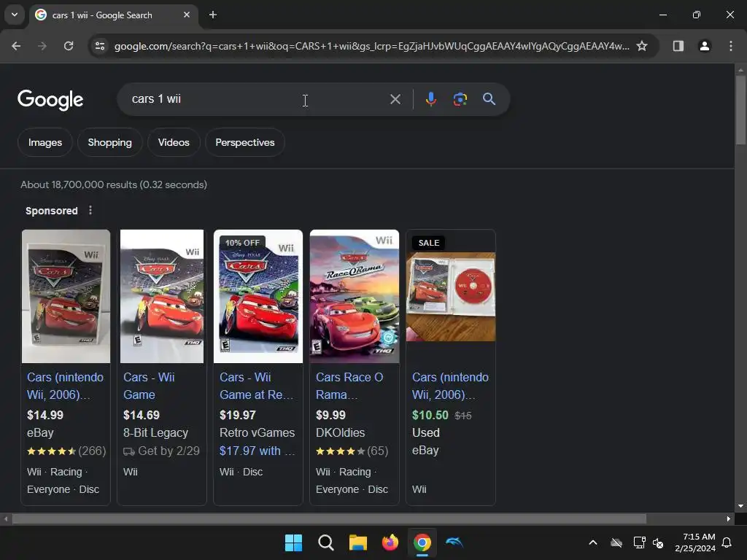Viewport: 747px width, 560px height.
Task: Open the Windows Start menu
Action: [293, 542]
